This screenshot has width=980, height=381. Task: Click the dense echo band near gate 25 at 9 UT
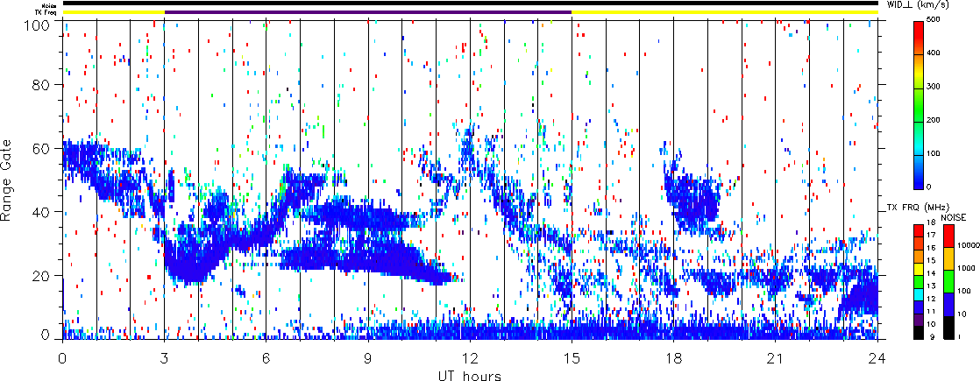[369, 259]
